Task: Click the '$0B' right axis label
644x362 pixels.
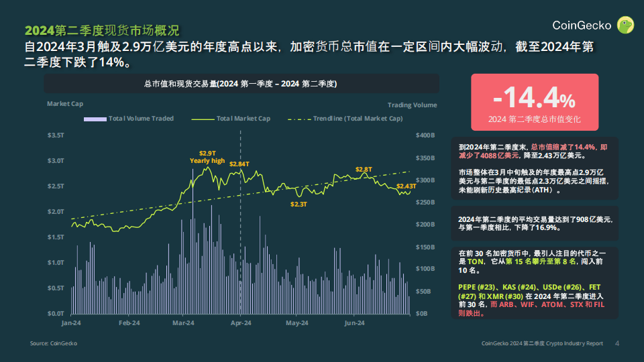Action: (x=422, y=314)
